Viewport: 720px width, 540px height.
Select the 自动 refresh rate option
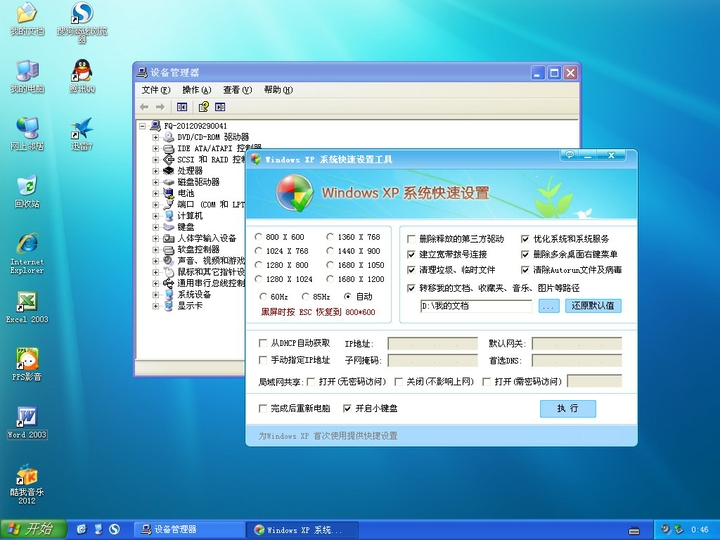[348, 297]
